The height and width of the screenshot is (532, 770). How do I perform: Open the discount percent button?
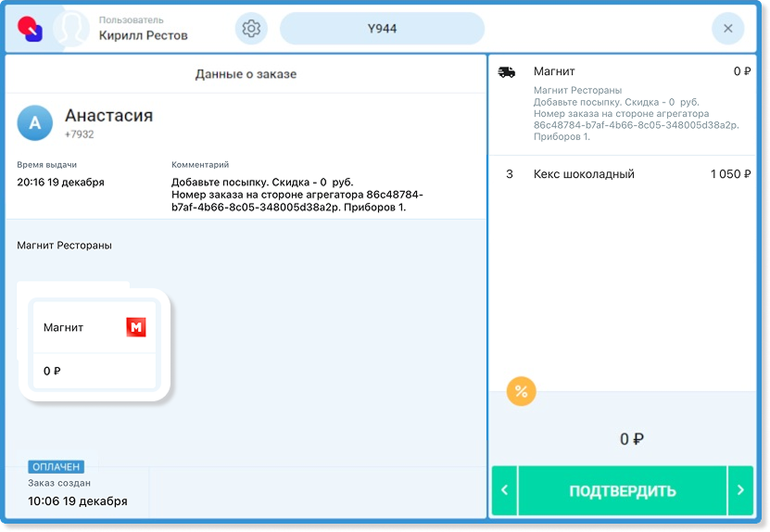522,391
